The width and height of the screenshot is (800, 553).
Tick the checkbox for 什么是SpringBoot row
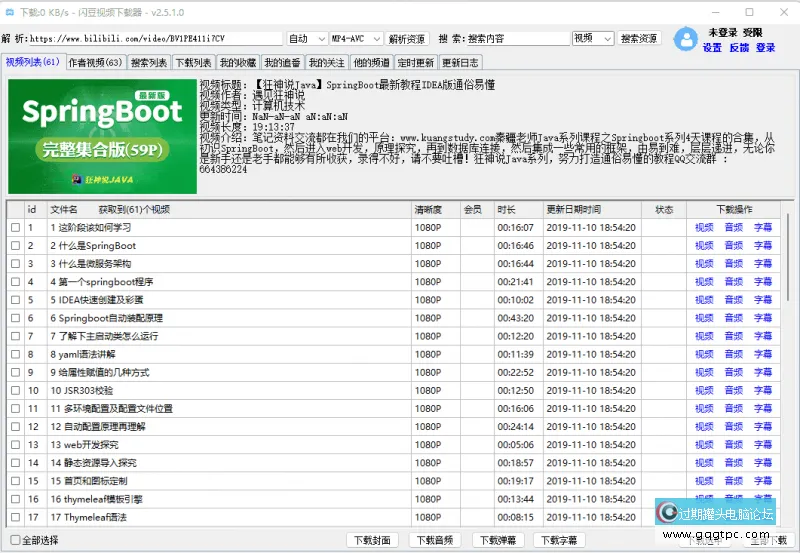[x=16, y=245]
